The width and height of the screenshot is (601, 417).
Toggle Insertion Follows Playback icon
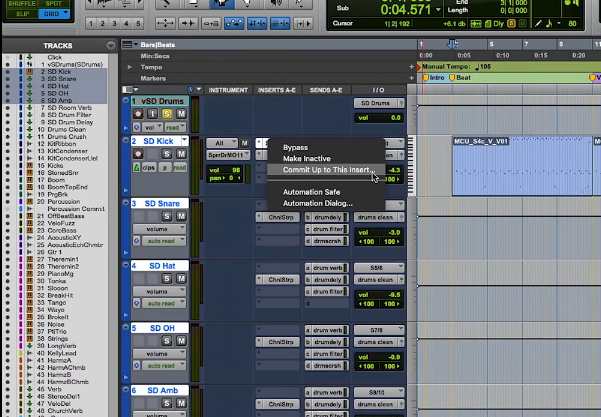(303, 23)
